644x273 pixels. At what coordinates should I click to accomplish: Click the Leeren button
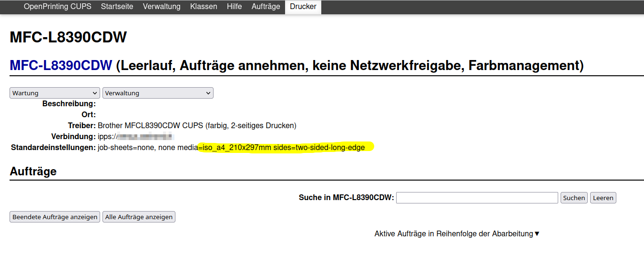click(603, 198)
